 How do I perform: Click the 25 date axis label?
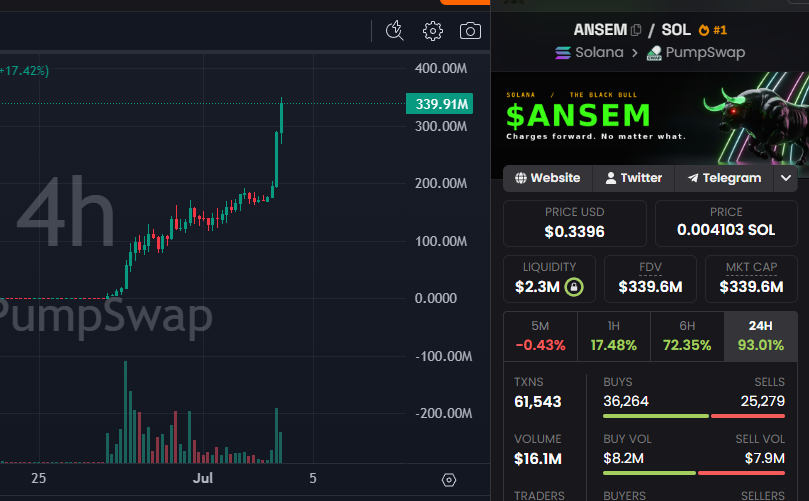click(39, 478)
